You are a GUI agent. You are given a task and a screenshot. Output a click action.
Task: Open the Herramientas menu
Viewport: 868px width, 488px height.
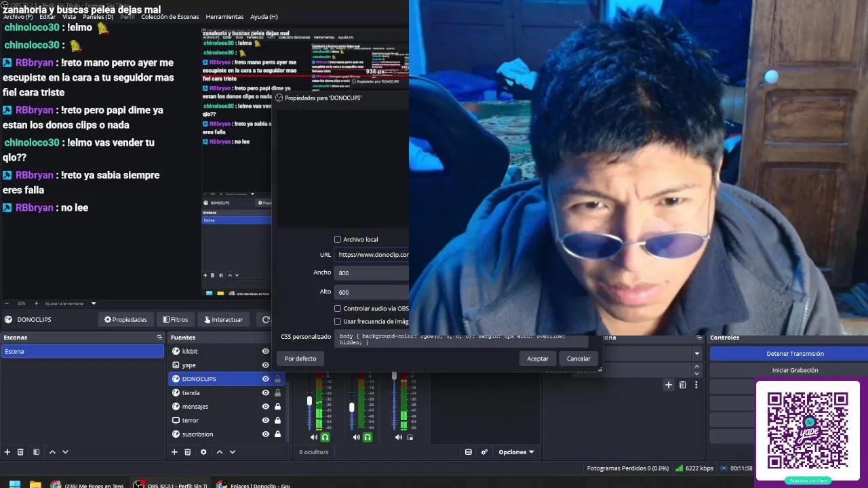[224, 17]
